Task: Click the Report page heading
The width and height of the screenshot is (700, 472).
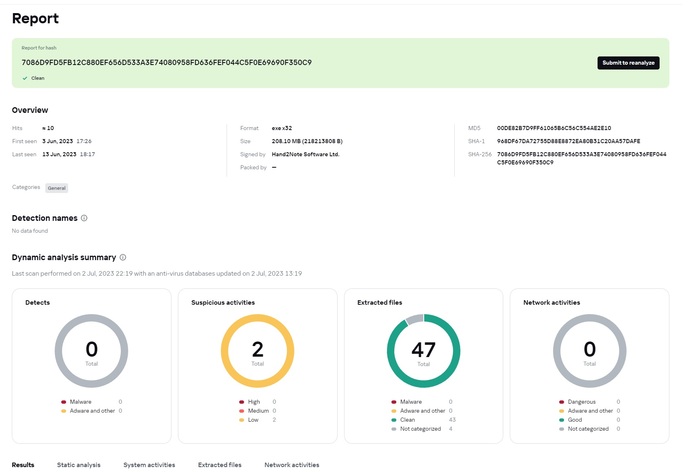Action: (x=35, y=18)
